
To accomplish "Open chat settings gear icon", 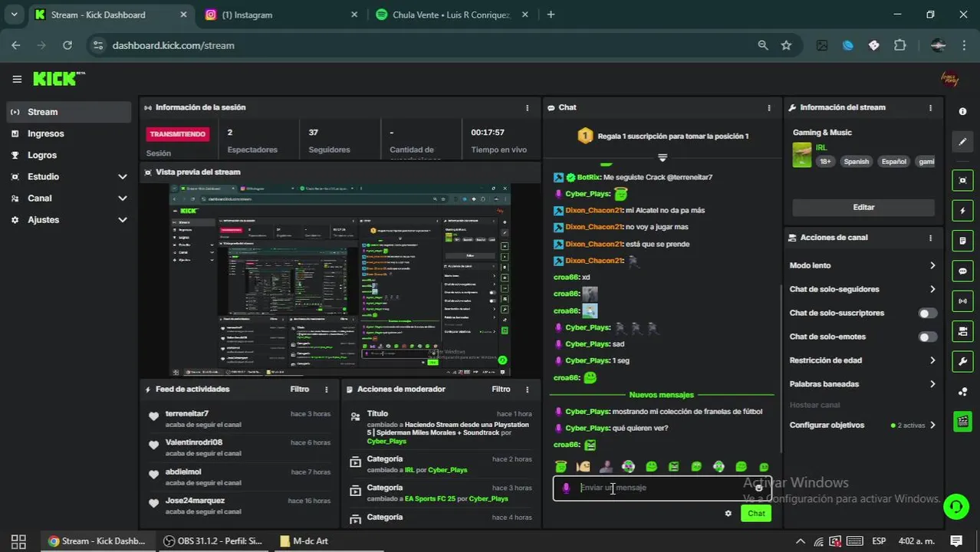I will pyautogui.click(x=728, y=514).
